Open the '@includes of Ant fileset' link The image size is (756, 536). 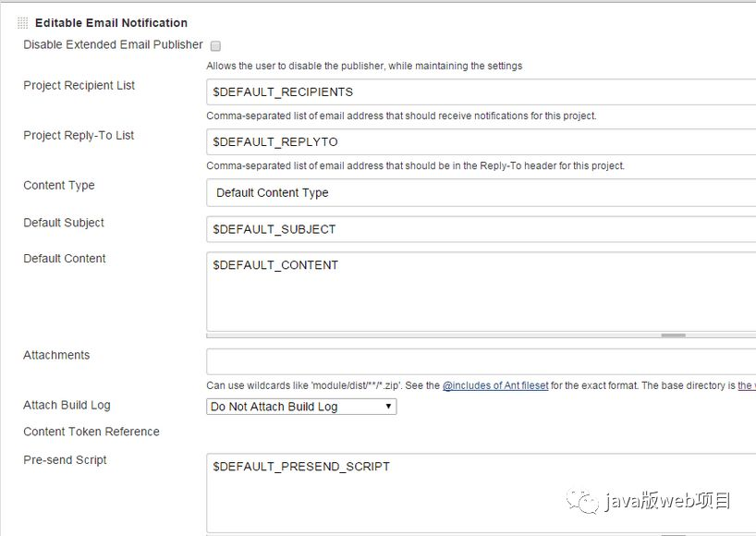point(494,385)
